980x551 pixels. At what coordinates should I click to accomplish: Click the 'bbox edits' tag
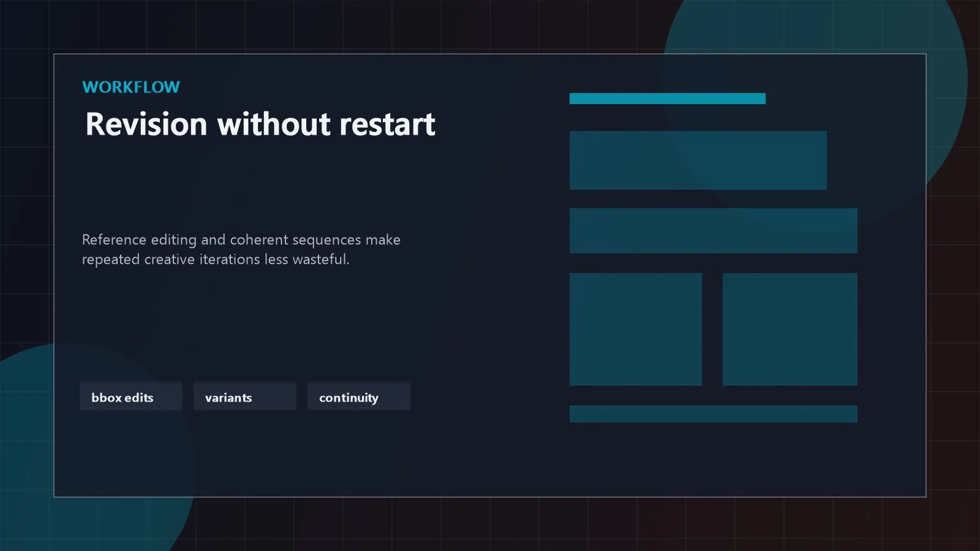click(131, 397)
